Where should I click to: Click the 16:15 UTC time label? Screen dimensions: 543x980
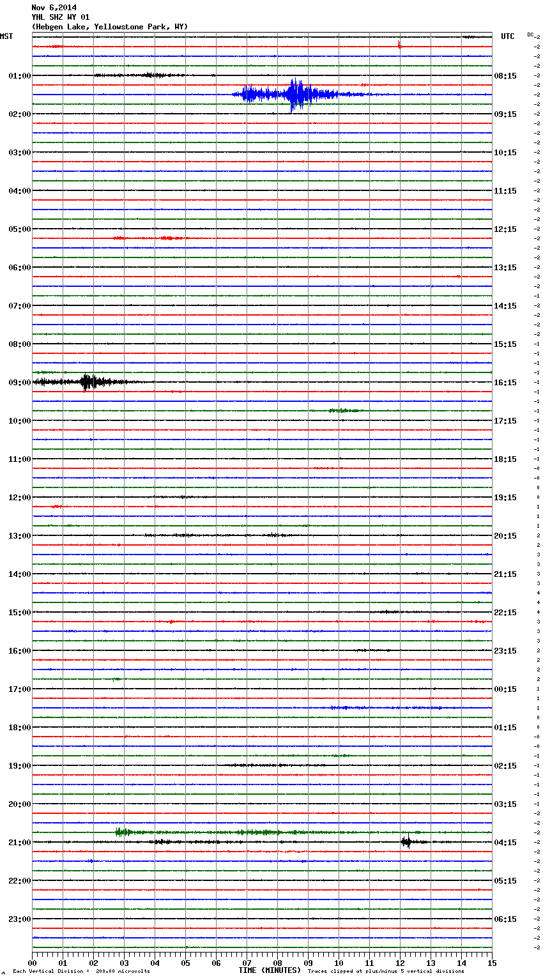point(505,383)
